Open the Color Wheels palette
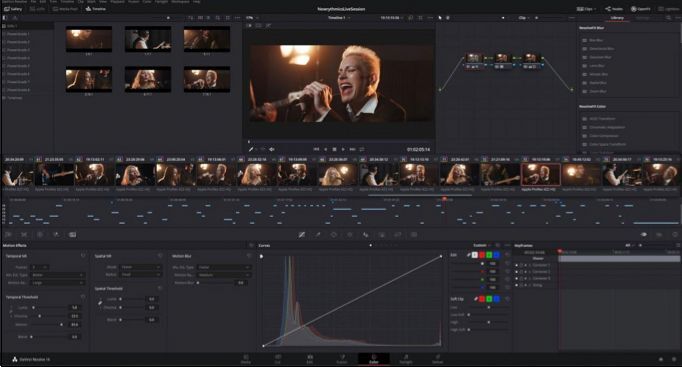The image size is (682, 367). 40,234
